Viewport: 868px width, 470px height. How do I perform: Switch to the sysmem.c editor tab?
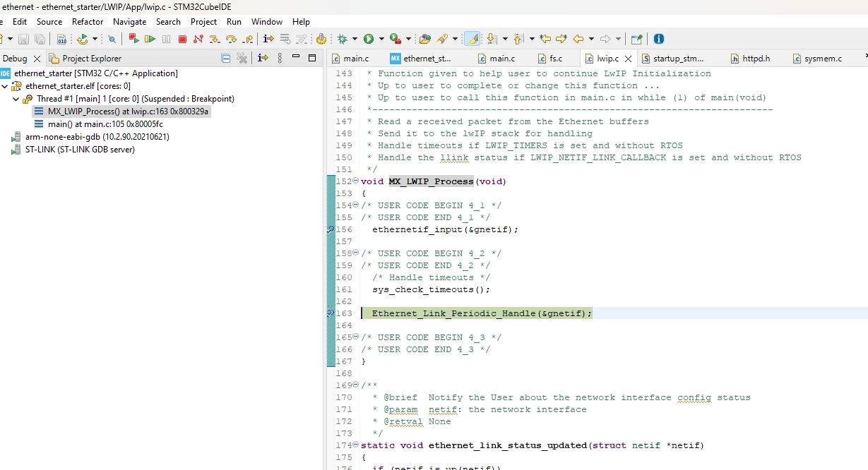pos(817,59)
